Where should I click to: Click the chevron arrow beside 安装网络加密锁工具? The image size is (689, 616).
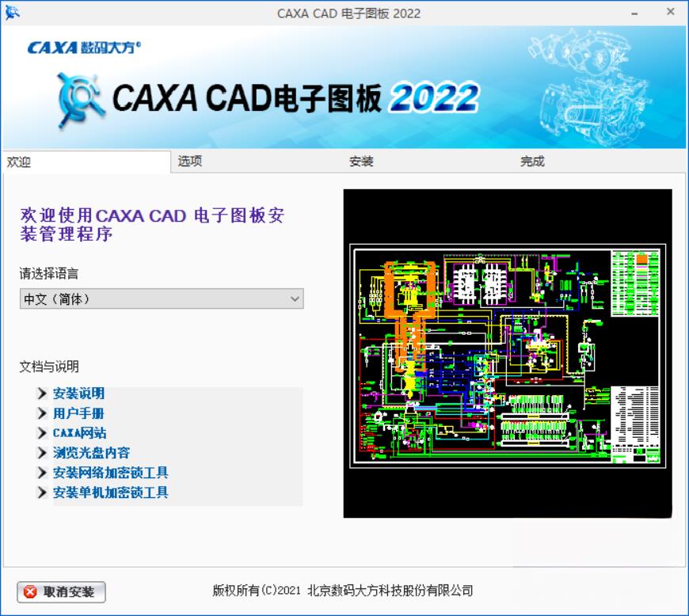click(42, 473)
